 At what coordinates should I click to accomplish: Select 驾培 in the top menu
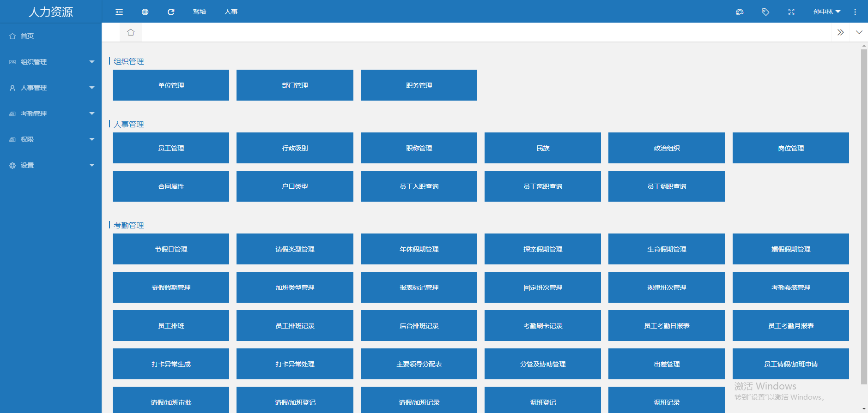[200, 12]
